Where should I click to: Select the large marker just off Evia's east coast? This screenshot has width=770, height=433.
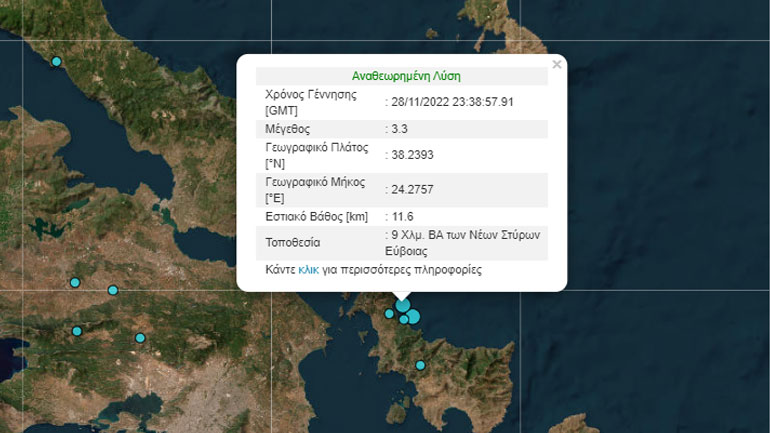coord(413,317)
